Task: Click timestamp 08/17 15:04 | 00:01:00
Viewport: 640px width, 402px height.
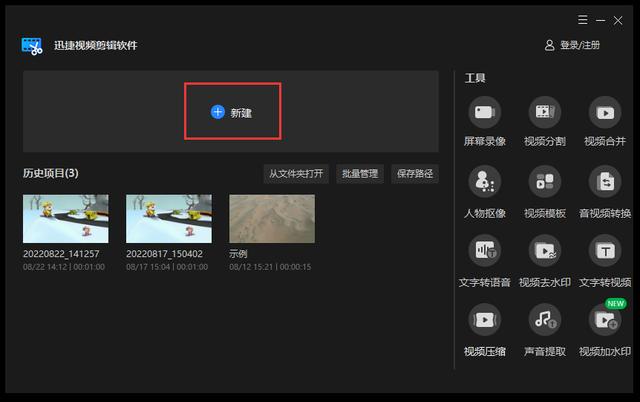Action: pos(167,267)
